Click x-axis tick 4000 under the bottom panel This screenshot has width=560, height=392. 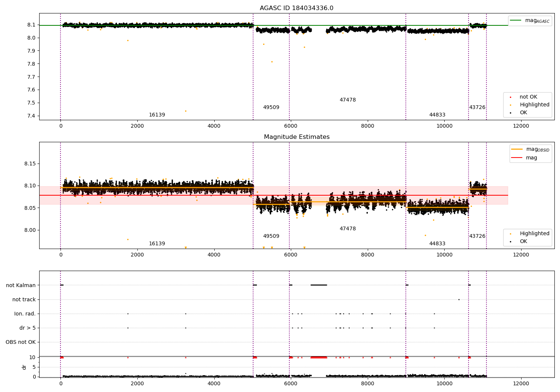(214, 383)
